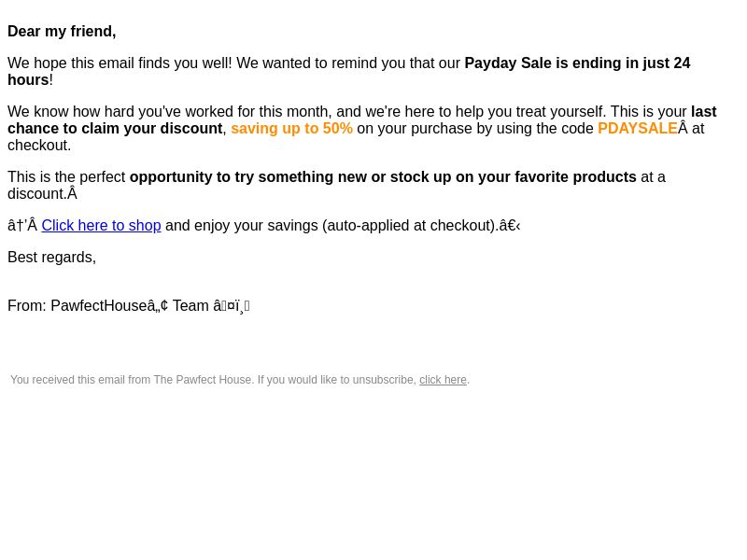The width and height of the screenshot is (747, 560).
Task: Click the "Best regards," closing line
Action: click(52, 258)
